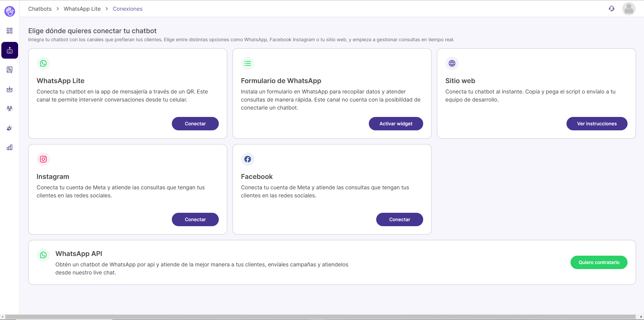Click the Sitio web description text
644x320 pixels.
coord(530,95)
